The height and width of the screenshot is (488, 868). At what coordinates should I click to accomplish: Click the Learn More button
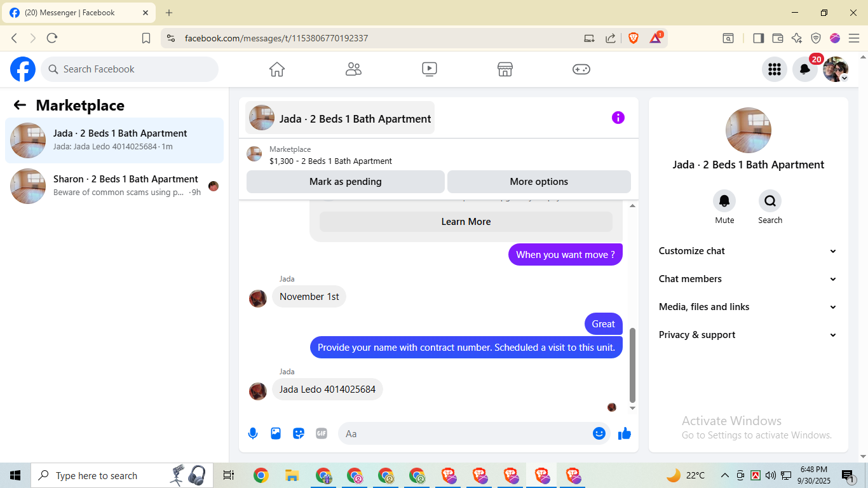pos(466,222)
